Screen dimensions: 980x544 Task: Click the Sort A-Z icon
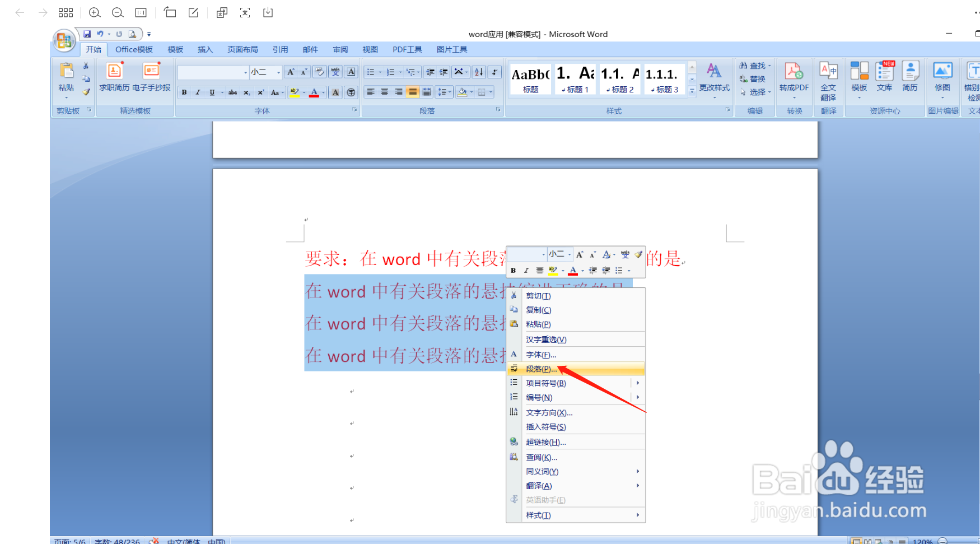pyautogui.click(x=479, y=72)
